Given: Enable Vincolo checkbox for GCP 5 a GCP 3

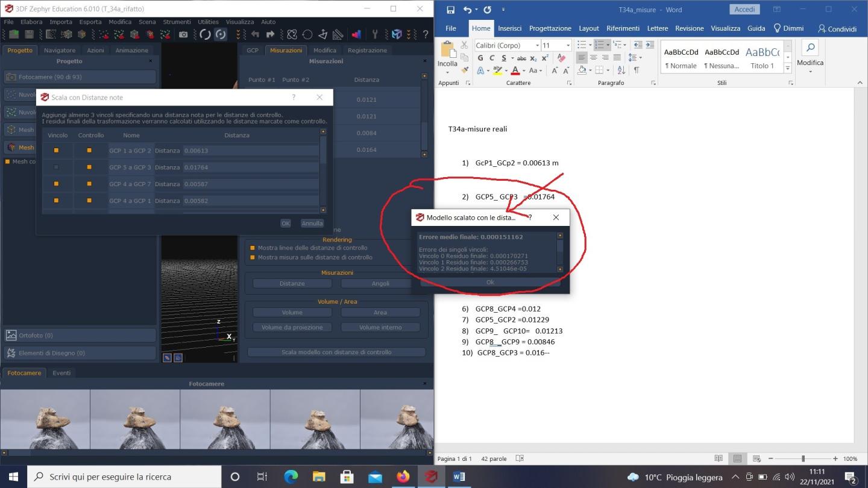Looking at the screenshot, I should [x=57, y=167].
